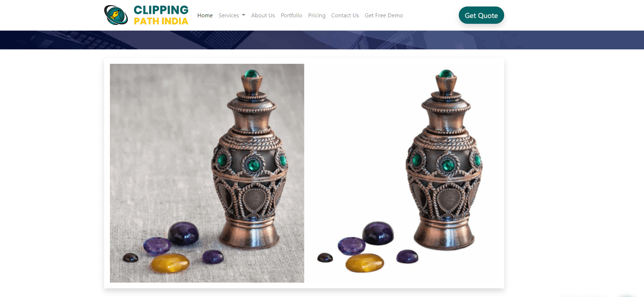Click the yellow gemstone in the edited photo
This screenshot has width=644, height=297.
pyautogui.click(x=365, y=263)
